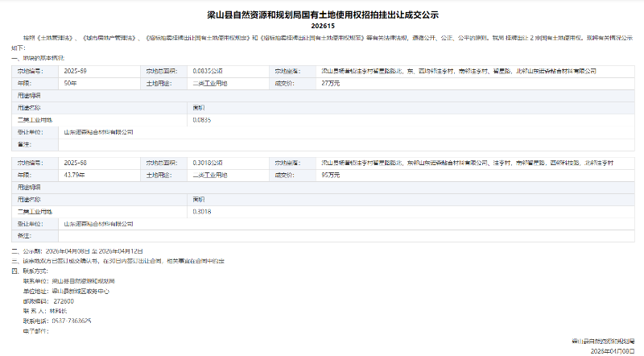The height and width of the screenshot is (356, 644).
Task: Select parcel number 2025-68 cell
Action: pyautogui.click(x=76, y=162)
